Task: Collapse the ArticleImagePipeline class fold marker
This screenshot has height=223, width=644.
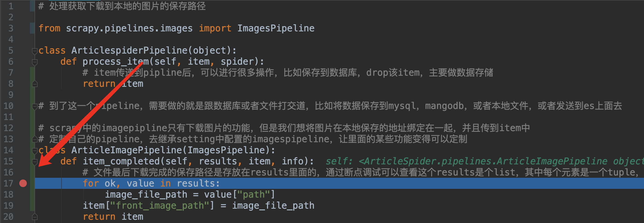Action: coord(35,151)
